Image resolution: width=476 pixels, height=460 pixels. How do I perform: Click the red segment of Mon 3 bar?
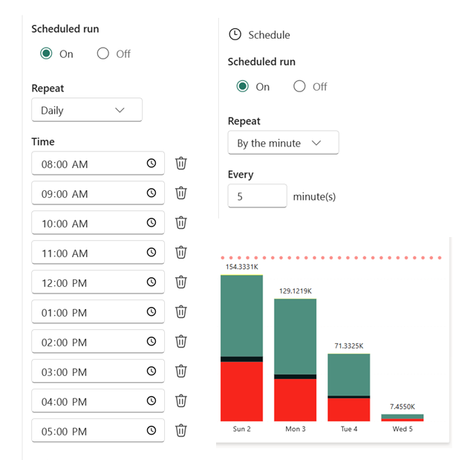295,400
